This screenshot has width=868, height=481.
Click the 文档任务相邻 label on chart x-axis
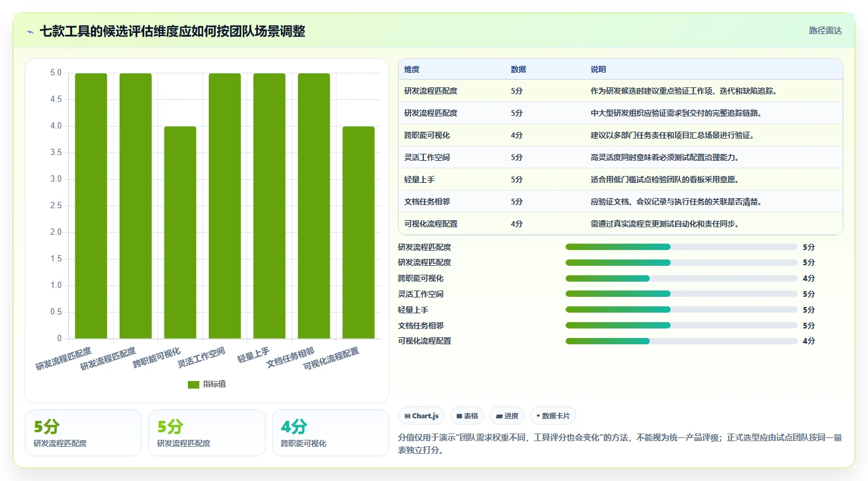tap(290, 358)
